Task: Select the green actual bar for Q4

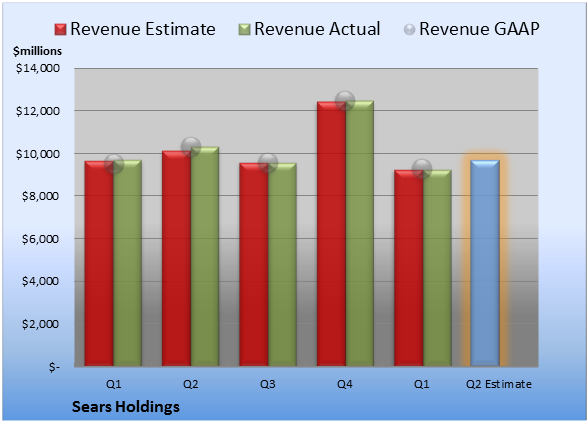Action: tap(360, 233)
